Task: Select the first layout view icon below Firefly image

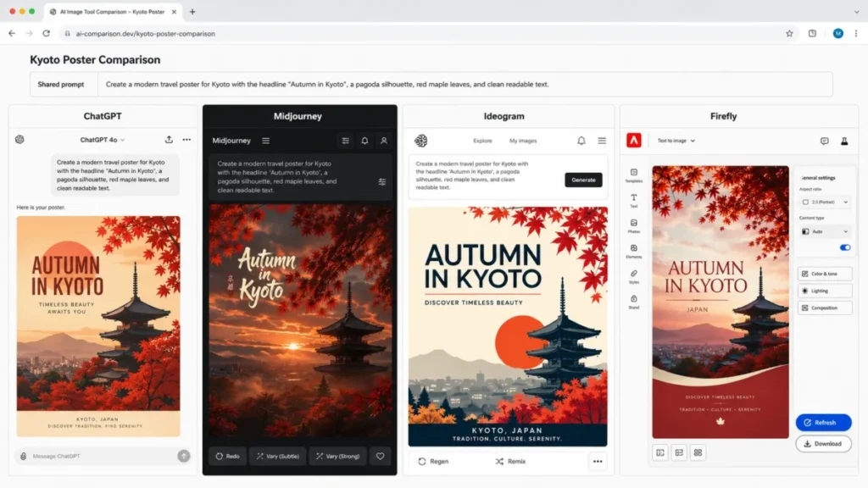Action: (x=660, y=452)
